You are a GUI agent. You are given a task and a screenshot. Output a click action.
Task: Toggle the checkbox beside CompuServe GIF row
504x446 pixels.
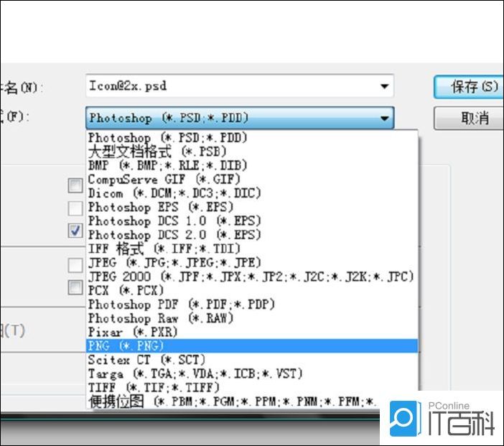pyautogui.click(x=75, y=185)
